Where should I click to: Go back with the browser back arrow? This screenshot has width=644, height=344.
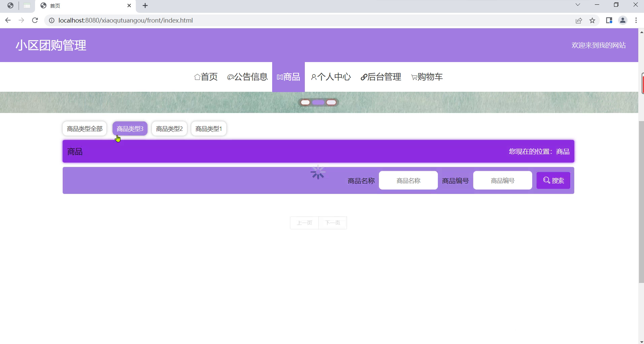[8, 20]
